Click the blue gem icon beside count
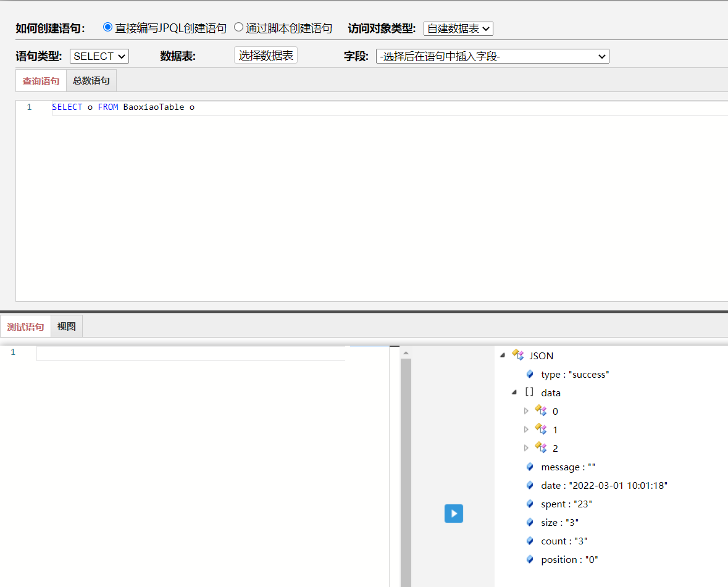Viewport: 728px width, 587px height. click(x=530, y=541)
